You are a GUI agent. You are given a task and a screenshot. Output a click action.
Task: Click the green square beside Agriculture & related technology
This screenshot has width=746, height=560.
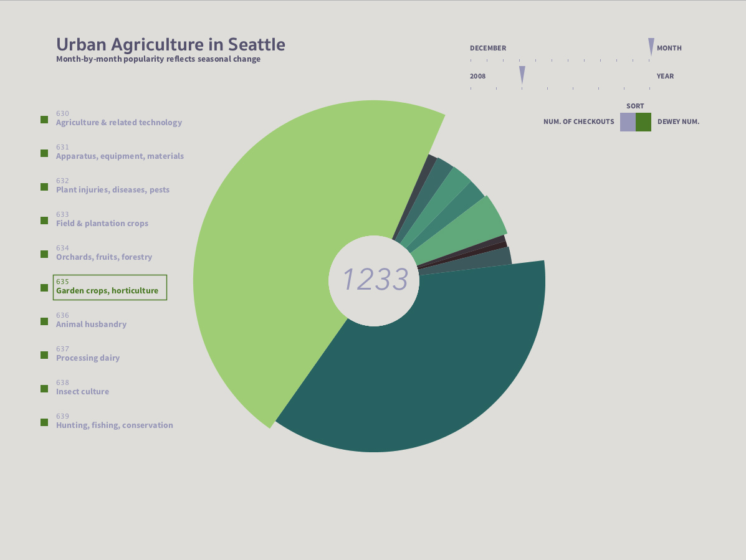pyautogui.click(x=44, y=120)
